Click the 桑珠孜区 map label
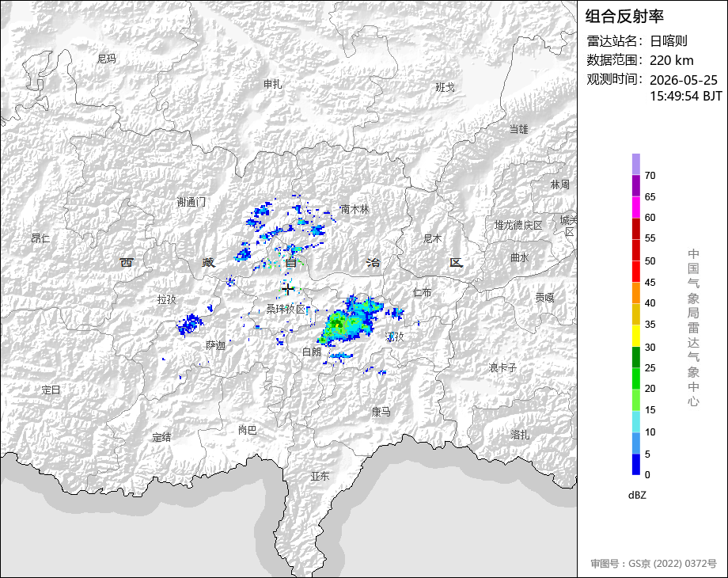This screenshot has width=728, height=578. 286,309
